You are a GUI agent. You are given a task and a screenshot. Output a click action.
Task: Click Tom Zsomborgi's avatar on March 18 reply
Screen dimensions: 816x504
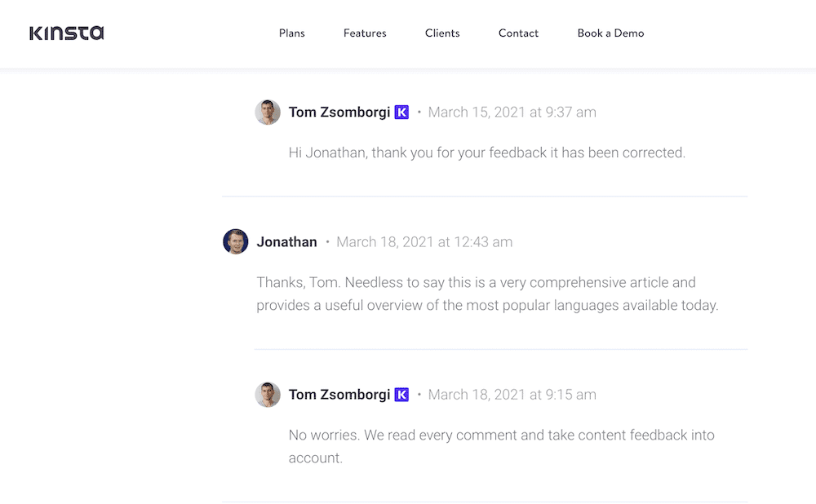point(268,395)
